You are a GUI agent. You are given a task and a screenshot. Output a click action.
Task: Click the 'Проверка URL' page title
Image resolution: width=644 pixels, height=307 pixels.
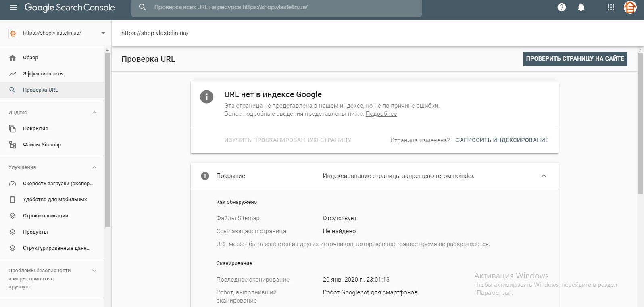(148, 59)
